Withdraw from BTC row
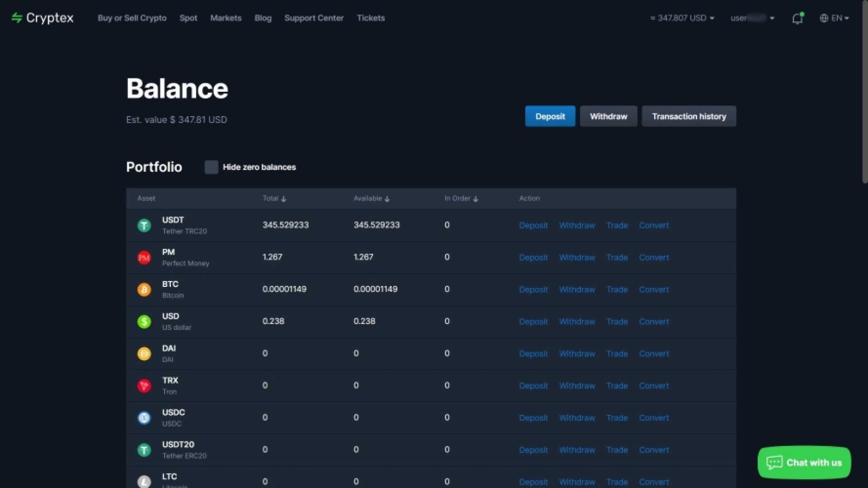Image resolution: width=868 pixels, height=488 pixels. tap(577, 289)
